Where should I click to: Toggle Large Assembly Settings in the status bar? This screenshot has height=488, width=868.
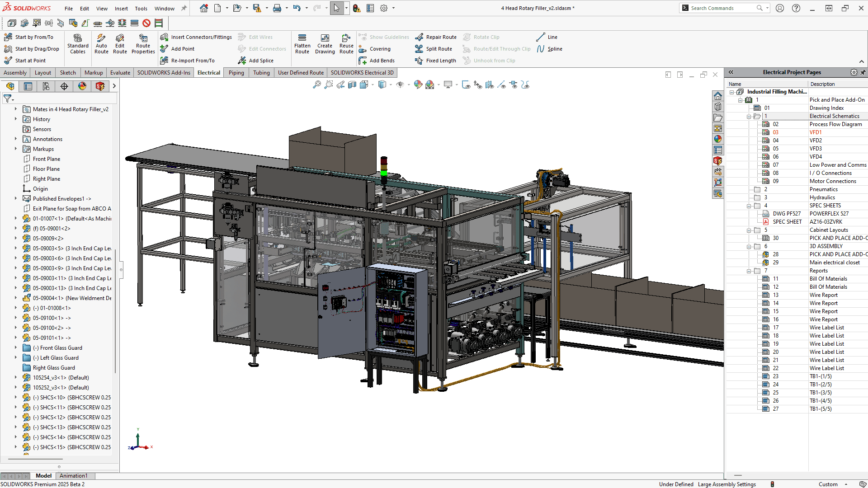pyautogui.click(x=727, y=484)
